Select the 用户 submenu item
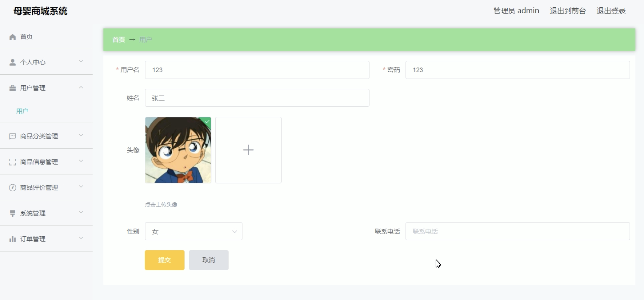 22,111
